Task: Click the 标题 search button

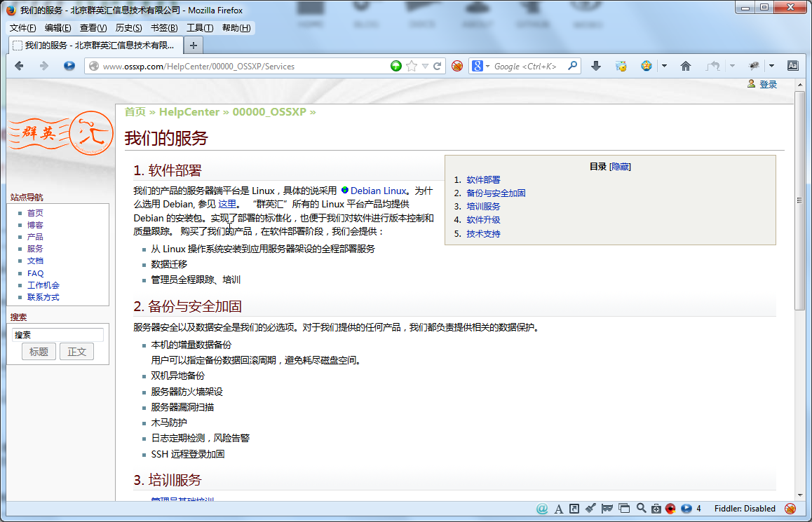Action: click(x=39, y=352)
